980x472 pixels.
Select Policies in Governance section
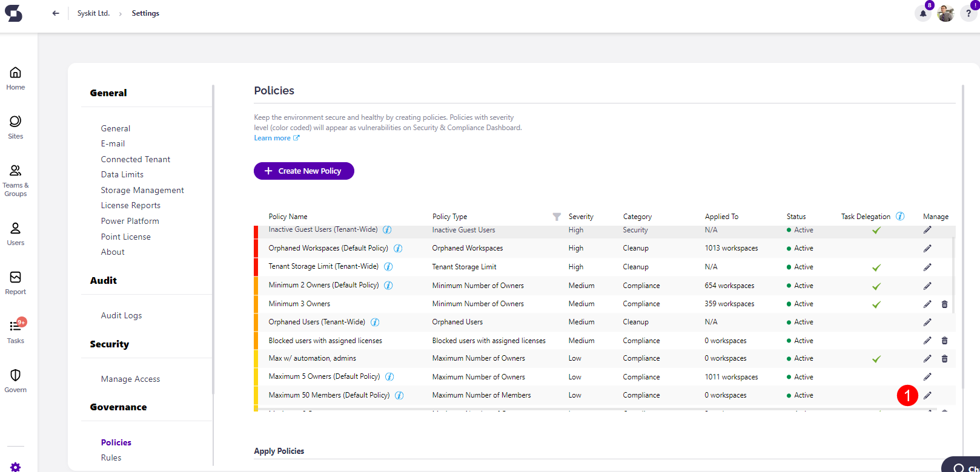coord(116,442)
